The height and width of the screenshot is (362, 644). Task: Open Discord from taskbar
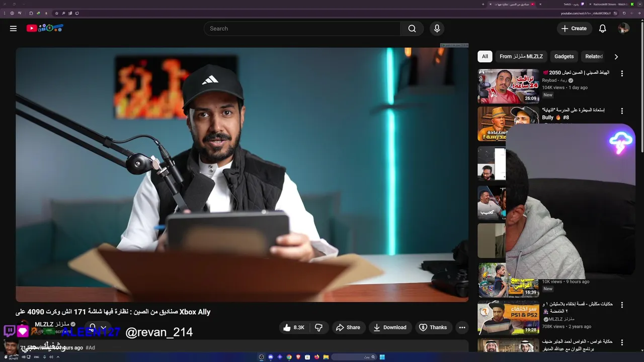pos(271,357)
